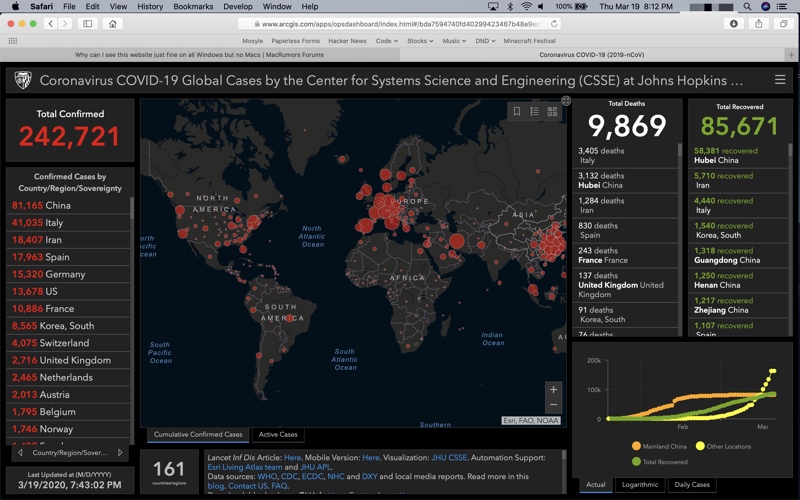Select the Logarithmic chart tab
The width and height of the screenshot is (800, 500).
(x=640, y=484)
